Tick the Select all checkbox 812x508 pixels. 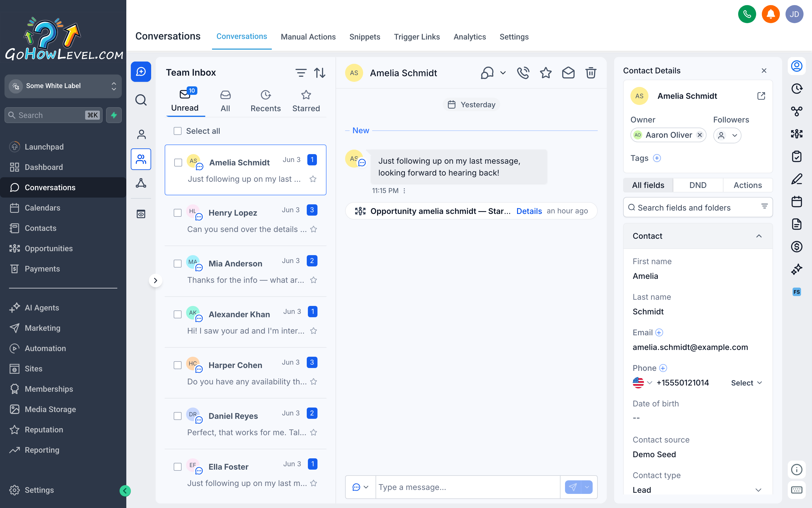(178, 131)
